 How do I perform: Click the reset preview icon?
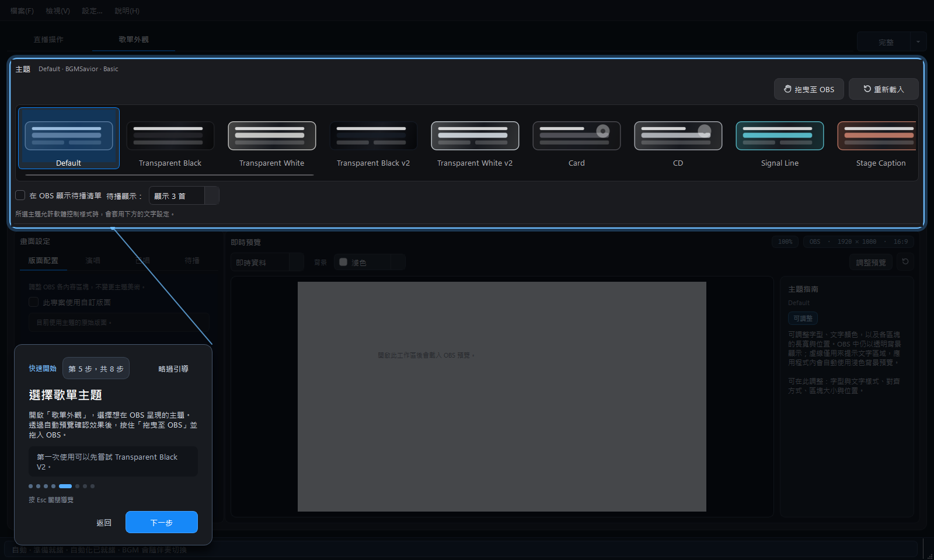click(905, 262)
